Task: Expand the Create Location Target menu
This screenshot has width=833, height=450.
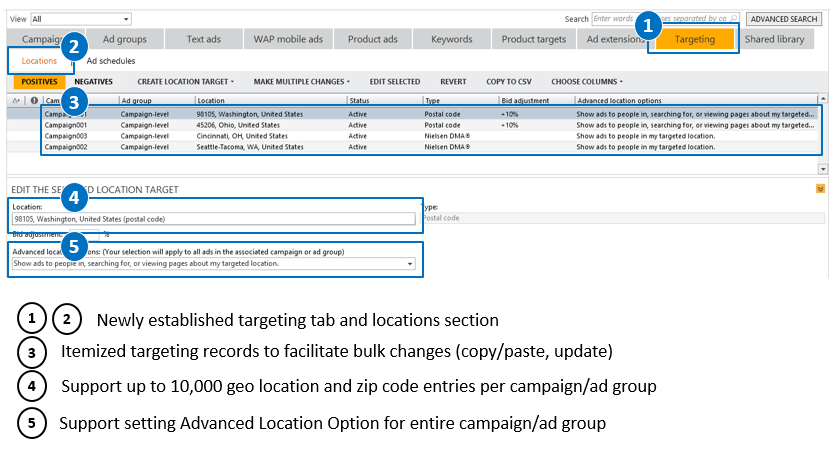Action: tap(185, 81)
